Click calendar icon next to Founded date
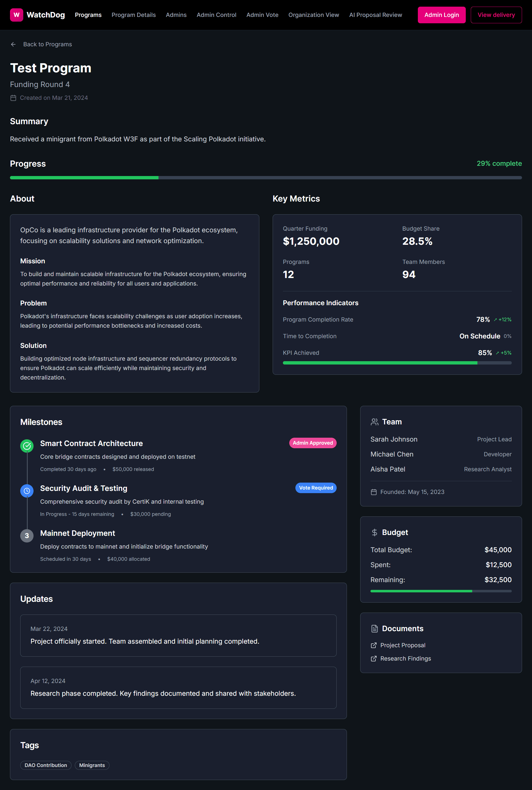The height and width of the screenshot is (790, 532). (x=374, y=492)
